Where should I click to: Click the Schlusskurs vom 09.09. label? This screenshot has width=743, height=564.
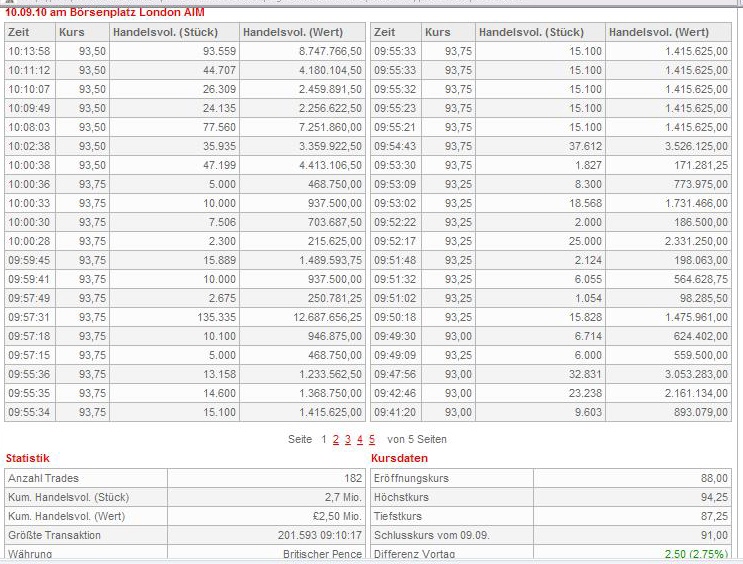tap(432, 535)
